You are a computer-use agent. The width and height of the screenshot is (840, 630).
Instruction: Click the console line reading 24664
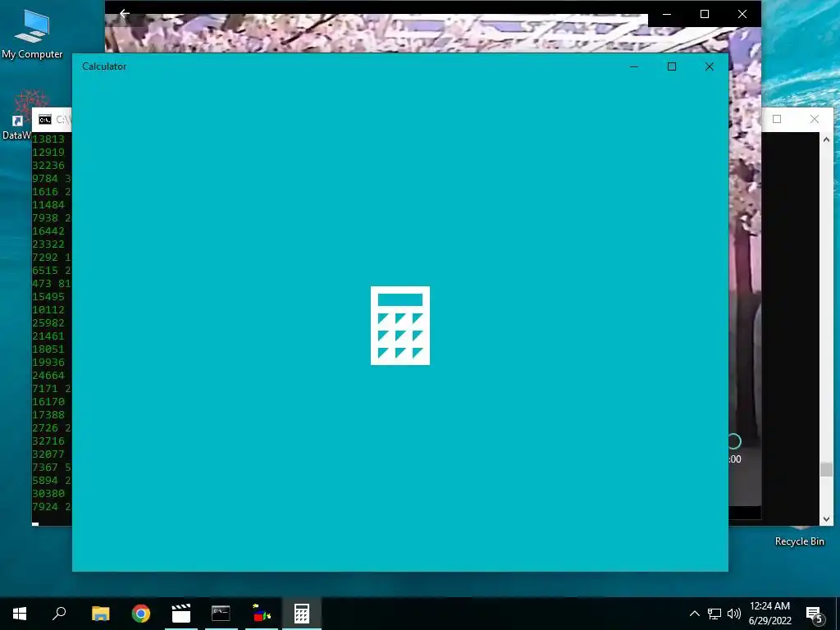(x=48, y=376)
